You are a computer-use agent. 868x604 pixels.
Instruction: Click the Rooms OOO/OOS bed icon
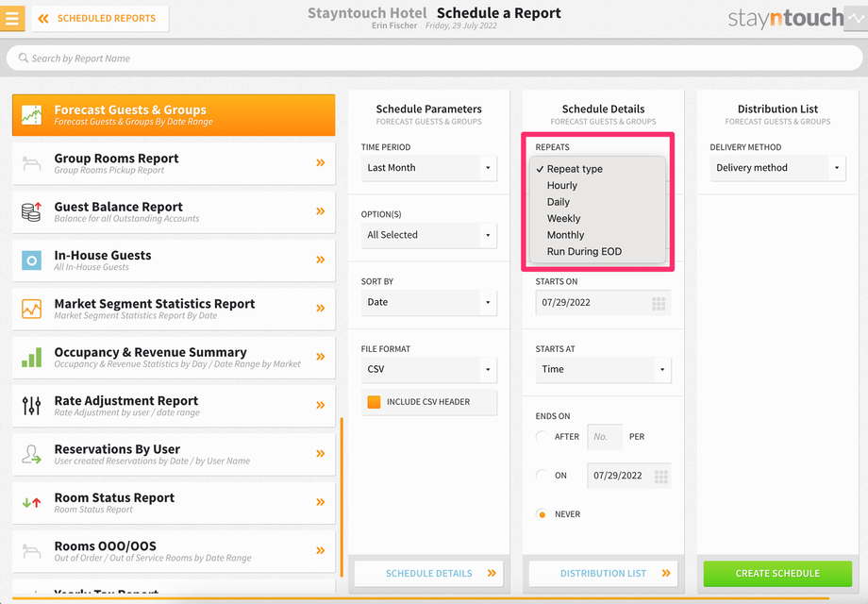(x=31, y=551)
